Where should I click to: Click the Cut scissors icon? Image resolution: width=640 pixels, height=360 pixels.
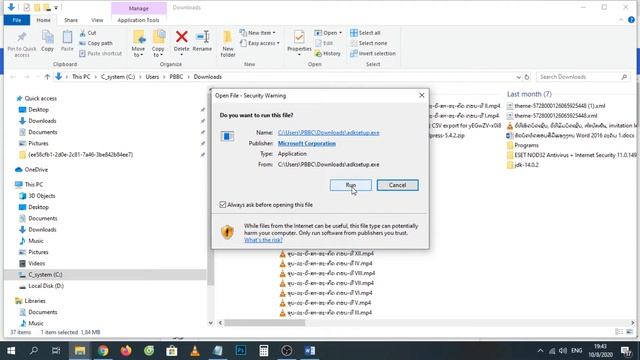point(83,33)
